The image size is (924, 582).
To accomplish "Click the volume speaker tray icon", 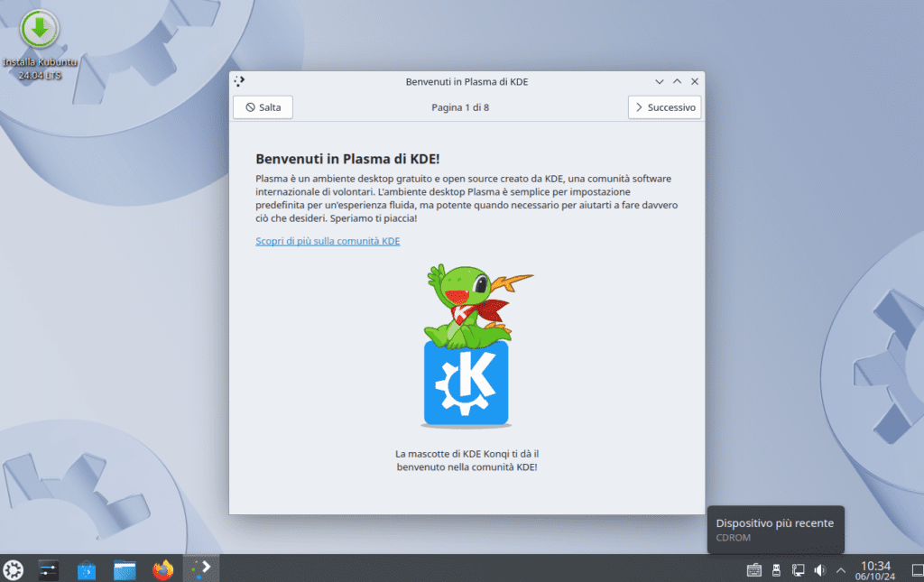I will click(x=819, y=570).
